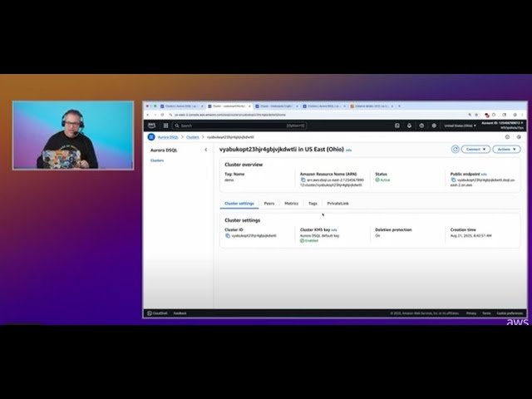532x399 pixels.
Task: Open the AWS logo home link
Action: 151,126
